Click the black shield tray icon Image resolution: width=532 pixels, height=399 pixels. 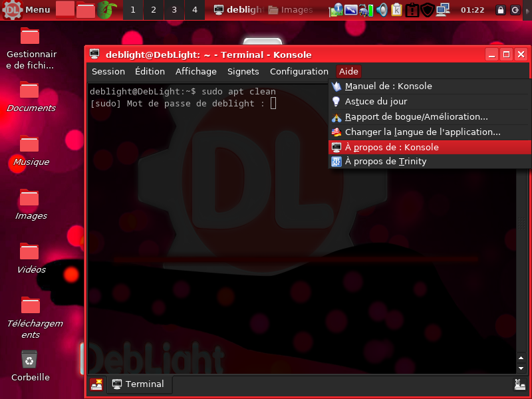click(428, 10)
